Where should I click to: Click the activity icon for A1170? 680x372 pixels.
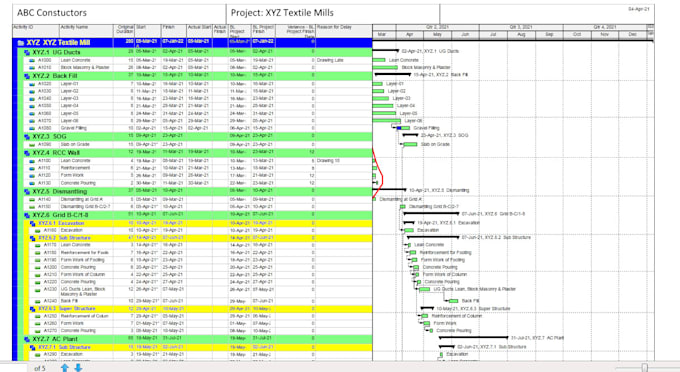point(38,245)
